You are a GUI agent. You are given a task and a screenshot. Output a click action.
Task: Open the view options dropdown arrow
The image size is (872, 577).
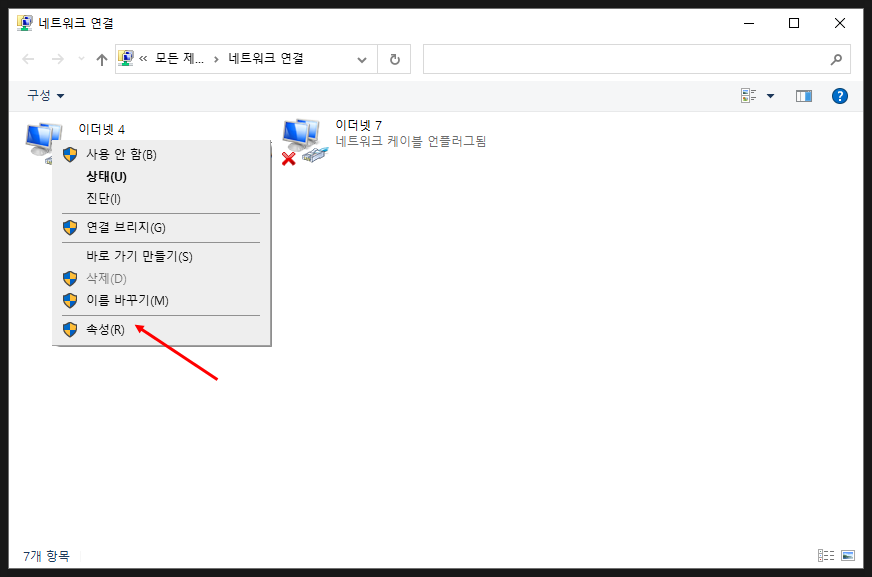[x=770, y=96]
